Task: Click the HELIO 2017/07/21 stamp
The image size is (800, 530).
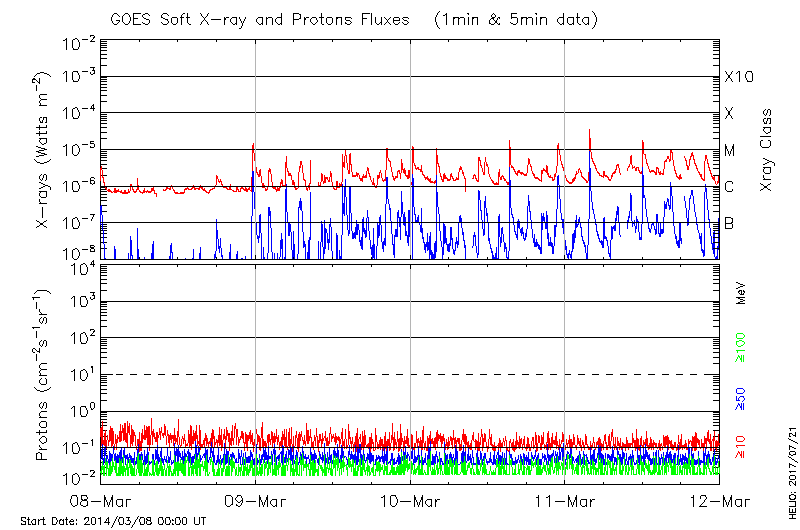Action: pyautogui.click(x=792, y=467)
